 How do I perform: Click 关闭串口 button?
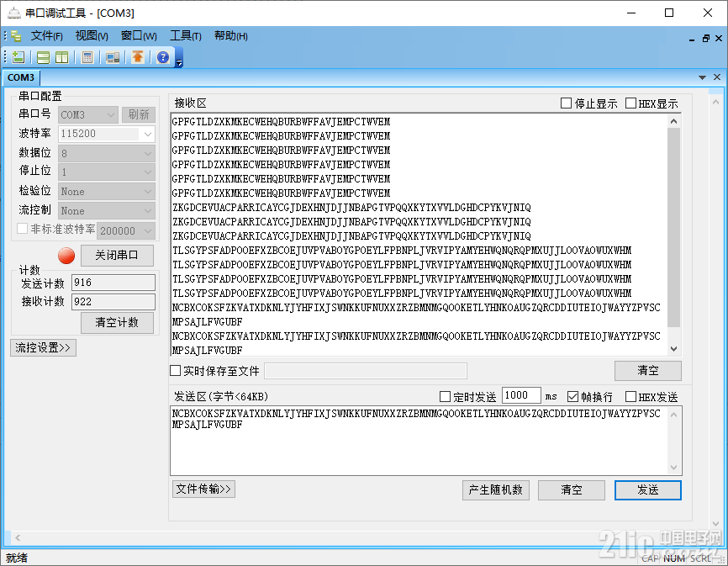[117, 256]
